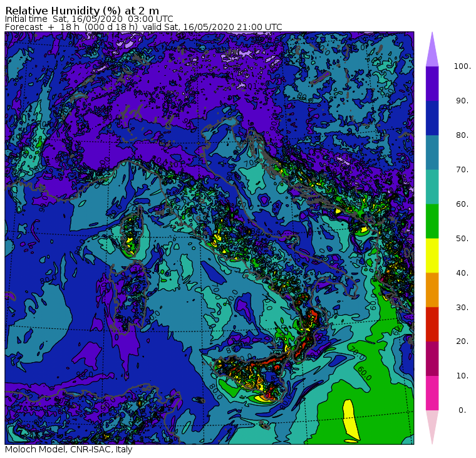Click the '30.' colorbar label
This screenshot has width=476, height=458.
click(462, 308)
